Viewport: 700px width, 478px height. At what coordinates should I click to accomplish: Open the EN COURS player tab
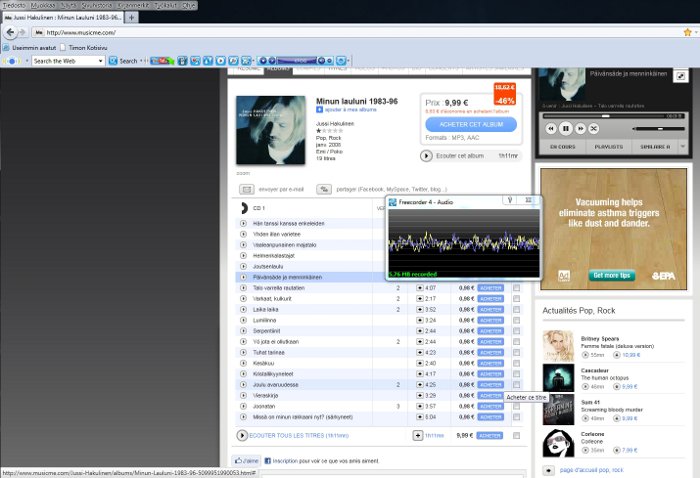click(x=562, y=146)
